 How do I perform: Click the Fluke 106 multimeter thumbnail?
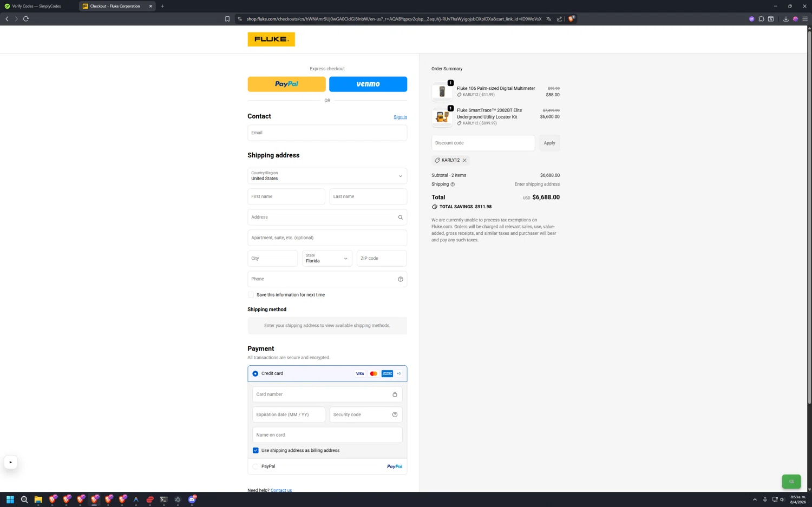tap(442, 91)
